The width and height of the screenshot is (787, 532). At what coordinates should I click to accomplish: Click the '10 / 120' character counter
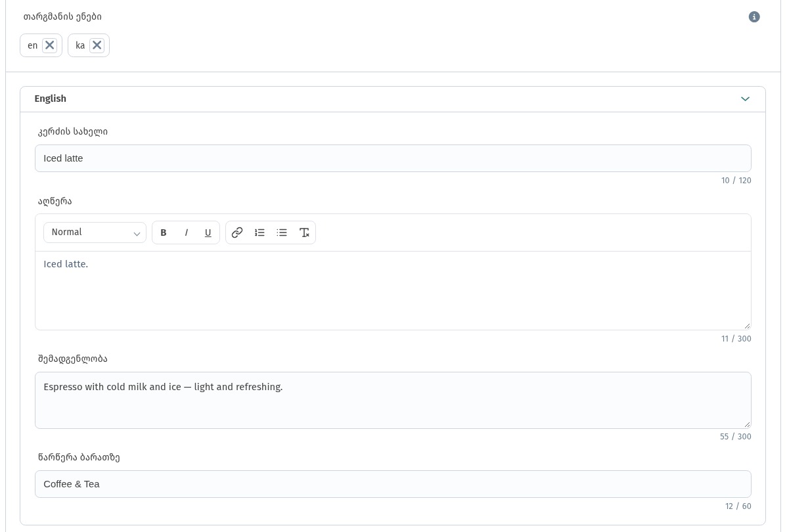tap(736, 181)
